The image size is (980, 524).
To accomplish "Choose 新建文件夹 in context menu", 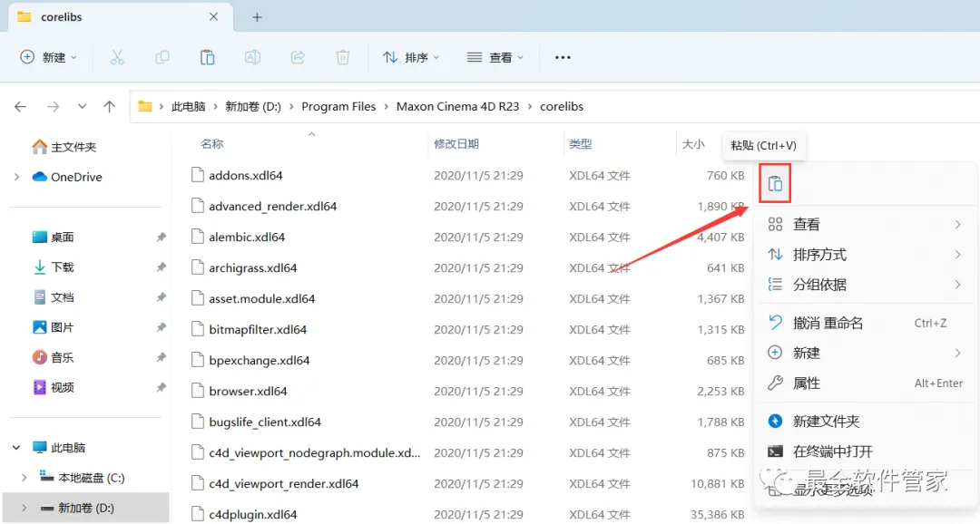I will coord(865,421).
